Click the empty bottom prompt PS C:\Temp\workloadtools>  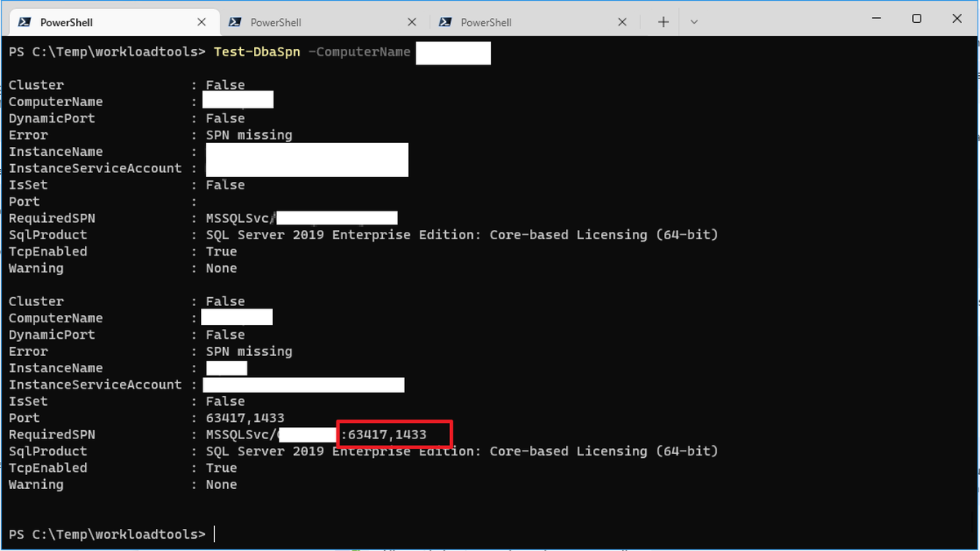tap(108, 534)
